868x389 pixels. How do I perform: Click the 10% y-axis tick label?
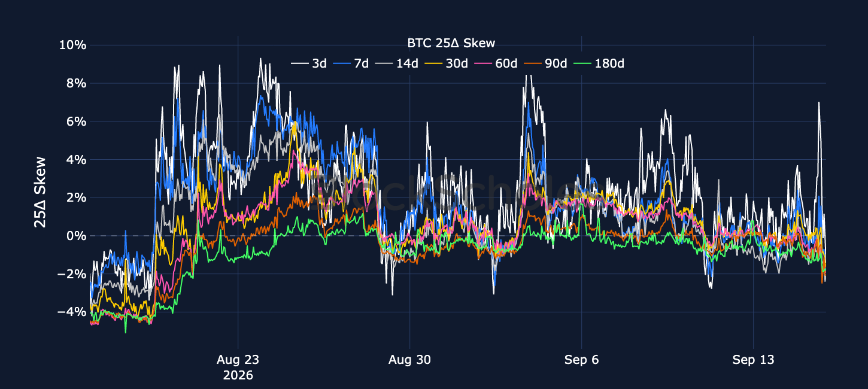pos(72,45)
